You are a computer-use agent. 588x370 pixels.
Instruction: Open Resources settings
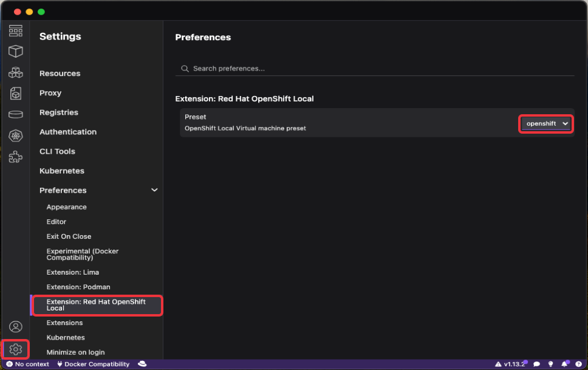[60, 74]
